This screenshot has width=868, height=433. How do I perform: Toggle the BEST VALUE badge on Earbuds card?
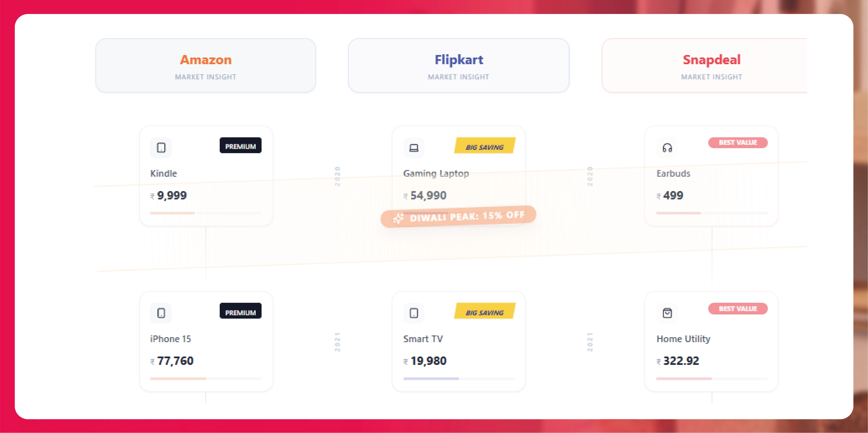point(738,143)
